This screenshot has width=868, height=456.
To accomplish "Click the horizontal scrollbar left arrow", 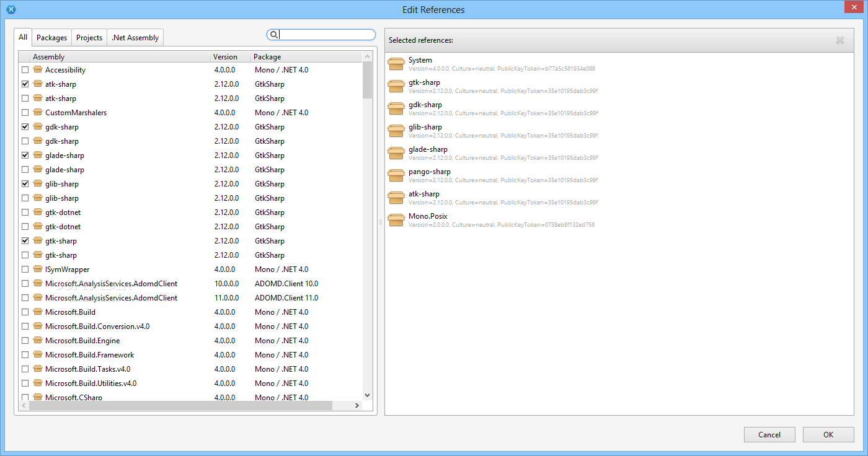I will (x=24, y=405).
